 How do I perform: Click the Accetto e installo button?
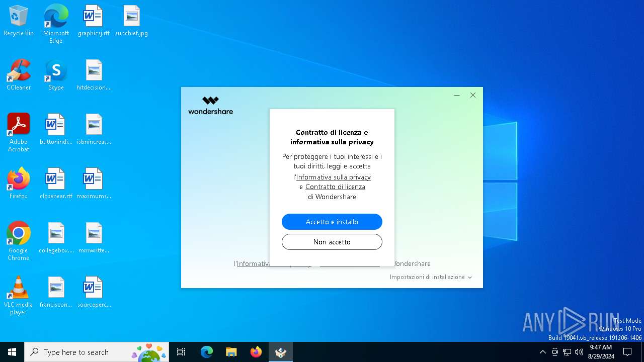point(332,222)
